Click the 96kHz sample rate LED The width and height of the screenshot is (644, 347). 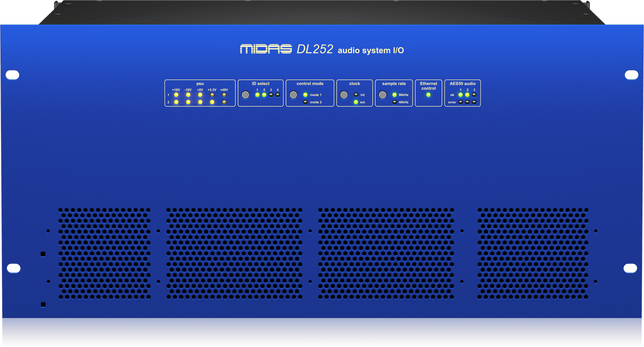[x=394, y=95]
